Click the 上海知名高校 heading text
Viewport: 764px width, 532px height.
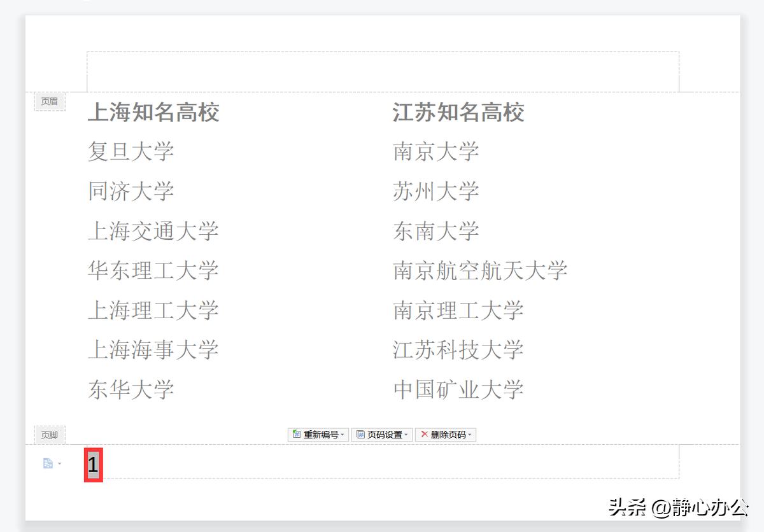click(153, 113)
